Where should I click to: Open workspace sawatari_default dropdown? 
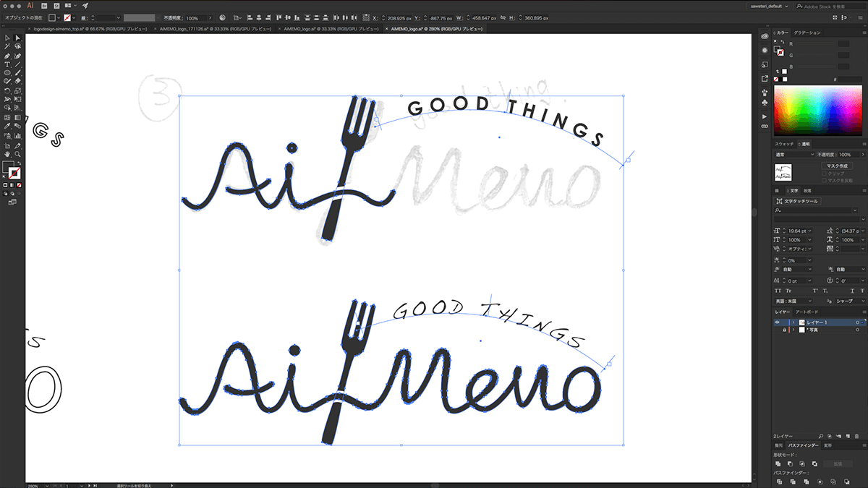[770, 6]
